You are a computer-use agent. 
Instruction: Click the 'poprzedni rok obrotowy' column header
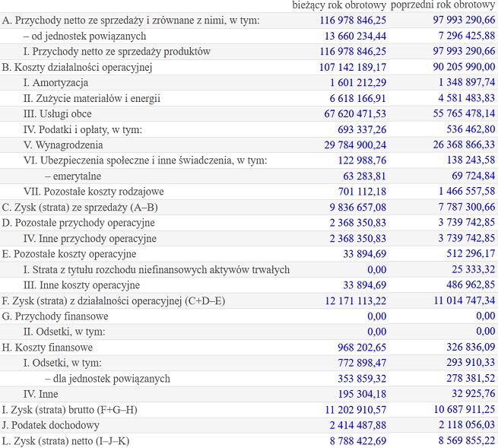point(442,5)
